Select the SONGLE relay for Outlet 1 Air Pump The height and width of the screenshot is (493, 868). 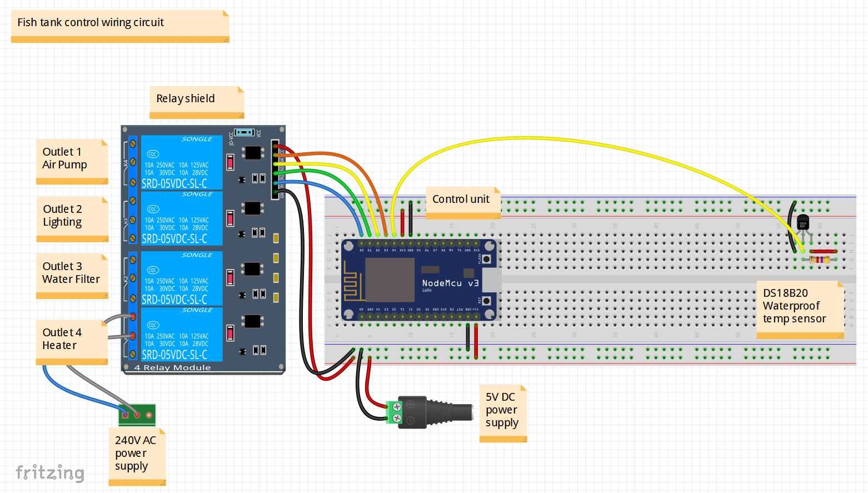(x=182, y=161)
